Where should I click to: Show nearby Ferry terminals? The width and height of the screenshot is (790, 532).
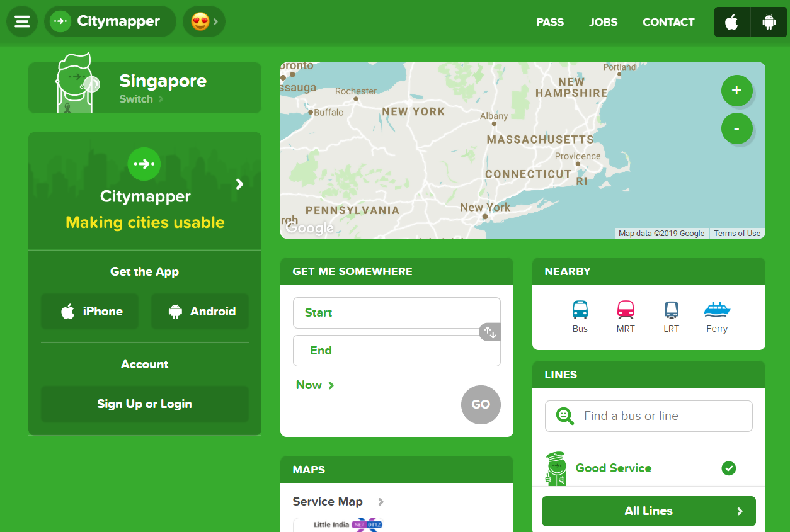click(717, 317)
